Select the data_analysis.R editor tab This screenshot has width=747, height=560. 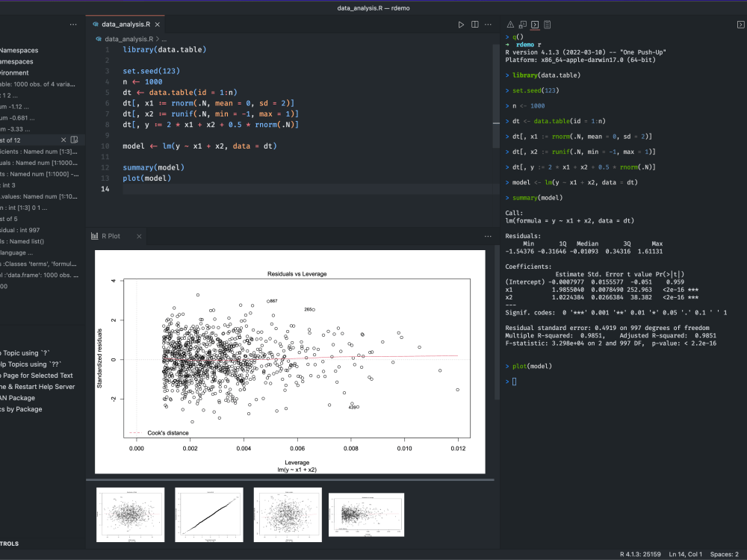(125, 23)
